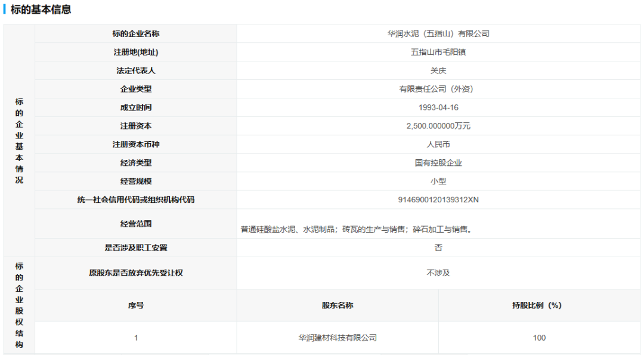
Task: Click the 经营范围 label
Action: (x=136, y=224)
